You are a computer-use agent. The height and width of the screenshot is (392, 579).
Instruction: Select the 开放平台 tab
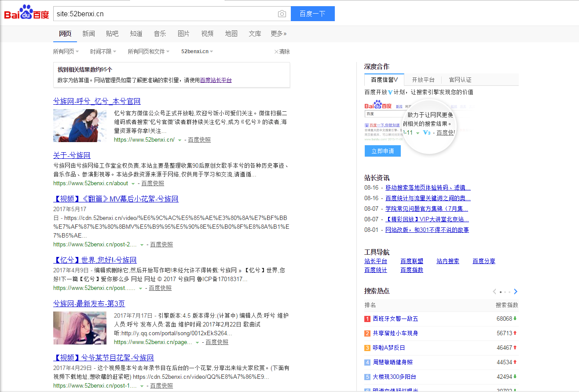(423, 80)
